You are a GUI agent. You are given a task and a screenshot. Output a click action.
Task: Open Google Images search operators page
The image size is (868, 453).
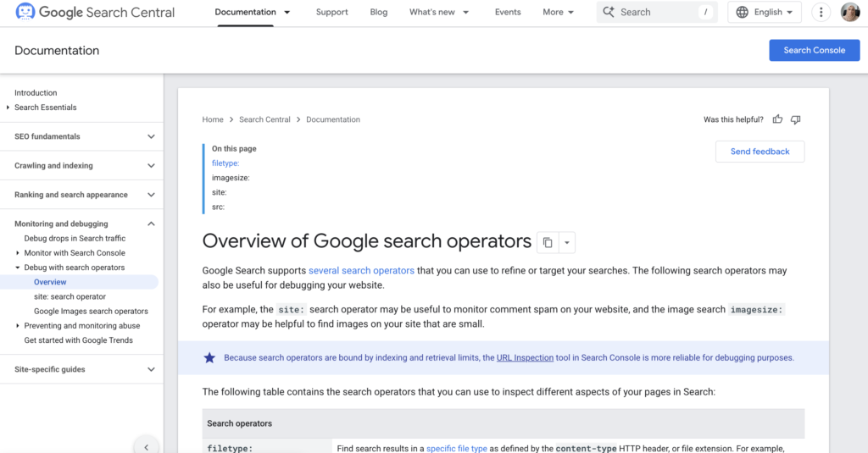tap(91, 312)
